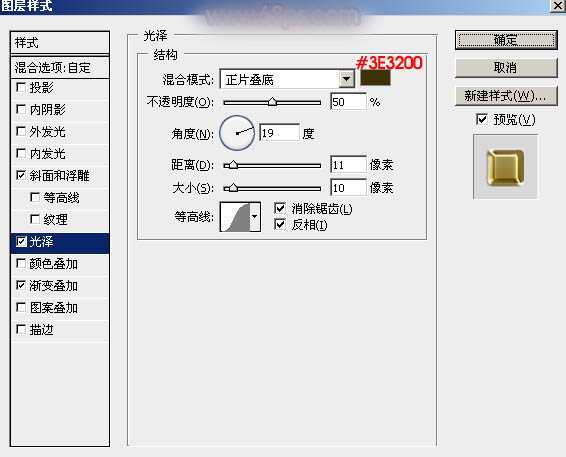Click the distance field showing 11

coord(348,165)
